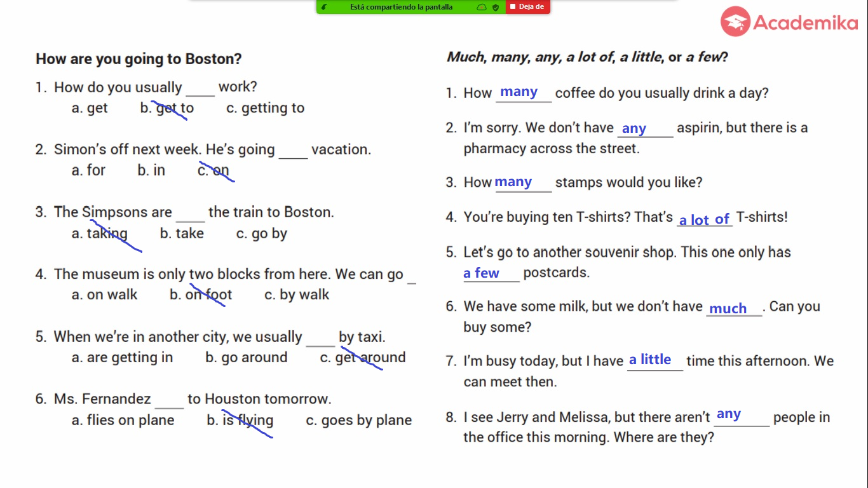Click the 'many' answer before 'stamps'
Screen dimensions: 868x488
(x=513, y=182)
